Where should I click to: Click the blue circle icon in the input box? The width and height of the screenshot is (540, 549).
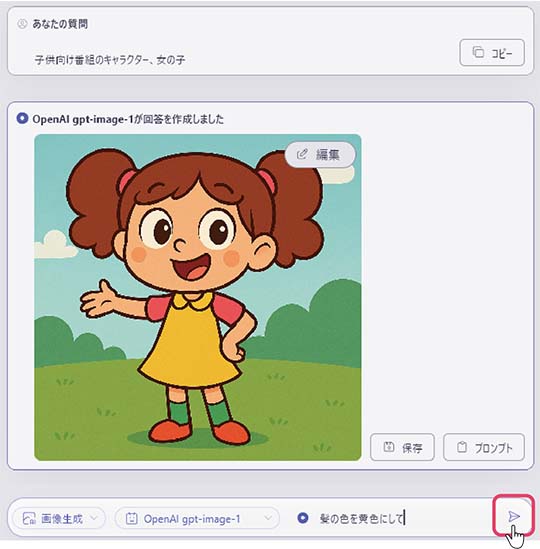(x=303, y=518)
